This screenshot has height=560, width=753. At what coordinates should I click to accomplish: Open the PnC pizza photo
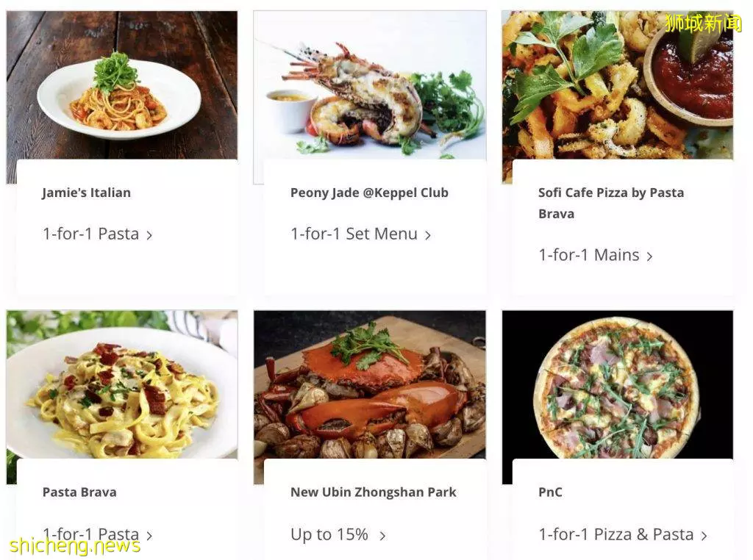coord(618,384)
